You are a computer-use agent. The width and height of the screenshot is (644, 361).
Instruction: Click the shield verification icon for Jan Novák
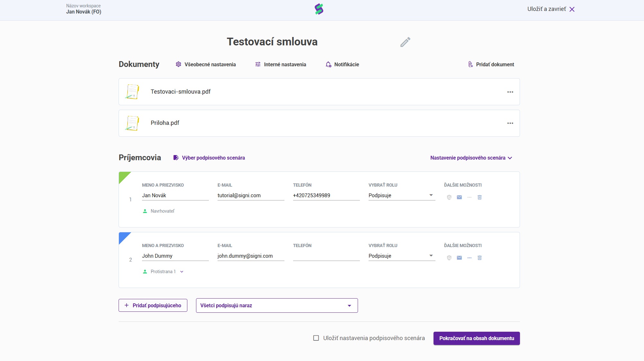449,197
